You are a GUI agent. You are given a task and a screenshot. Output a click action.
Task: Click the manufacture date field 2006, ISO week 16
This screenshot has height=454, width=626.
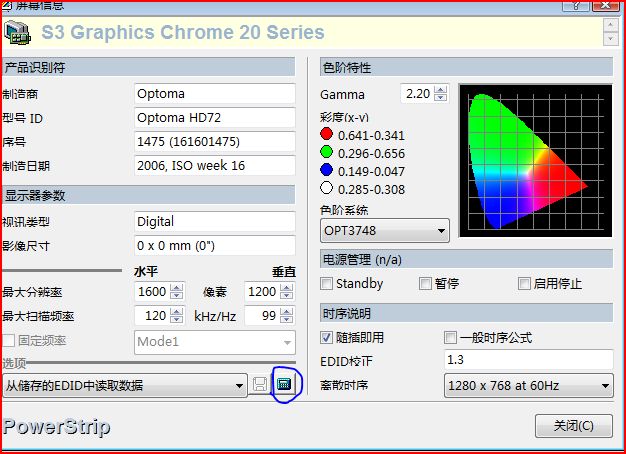tap(215, 166)
